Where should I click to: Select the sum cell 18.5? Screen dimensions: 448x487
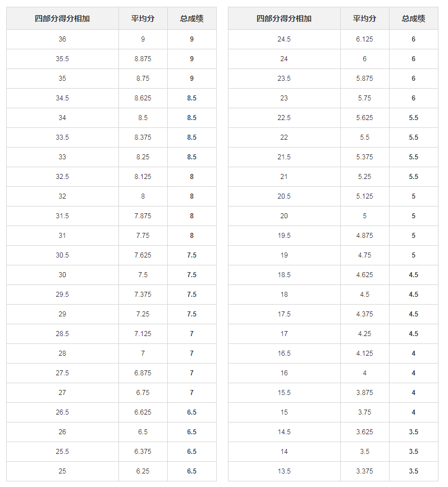[x=284, y=275]
